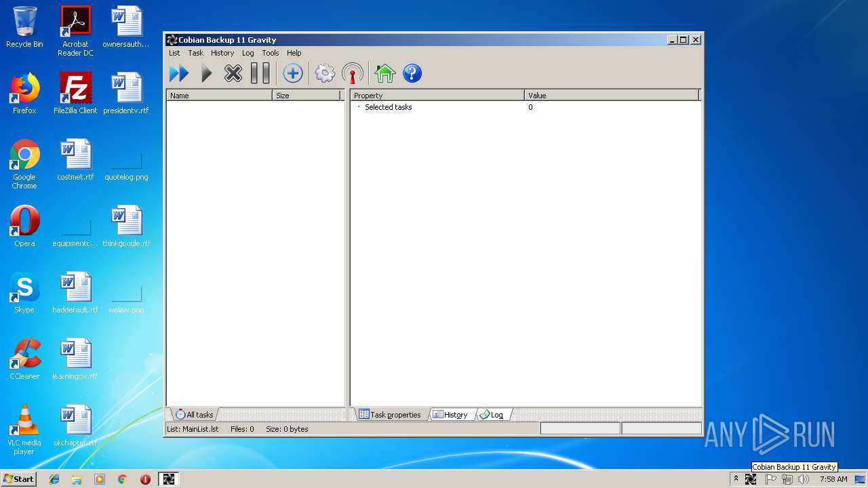868x488 pixels.
Task: Pause the backup with the pause icon
Action: tap(260, 73)
